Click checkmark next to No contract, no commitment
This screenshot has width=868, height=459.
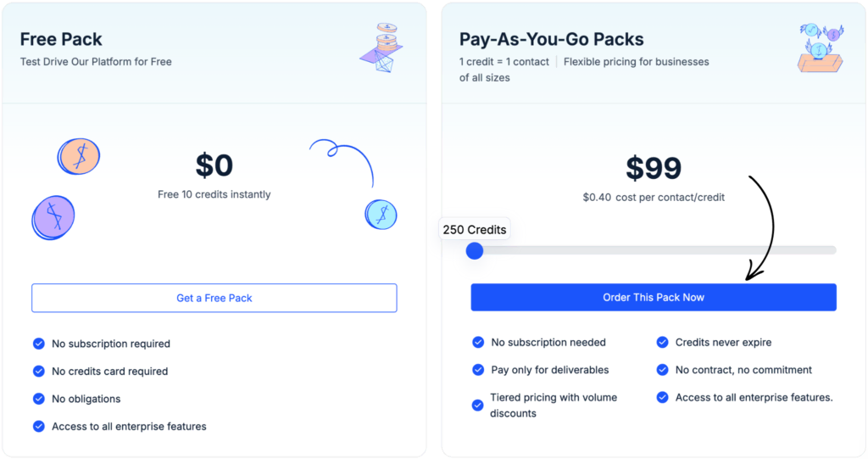tap(662, 370)
